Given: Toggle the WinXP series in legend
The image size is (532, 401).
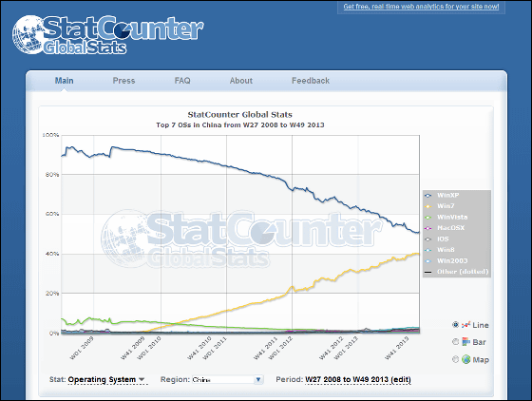Looking at the screenshot, I should (x=447, y=195).
